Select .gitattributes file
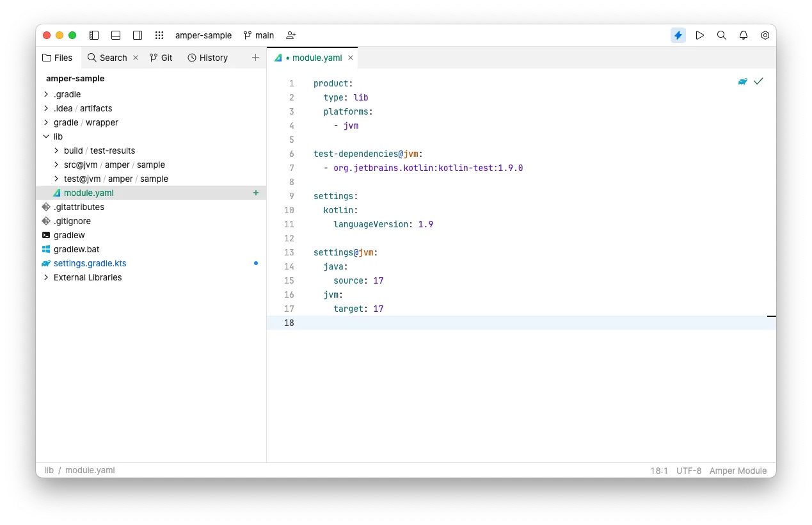812x525 pixels. click(151, 207)
